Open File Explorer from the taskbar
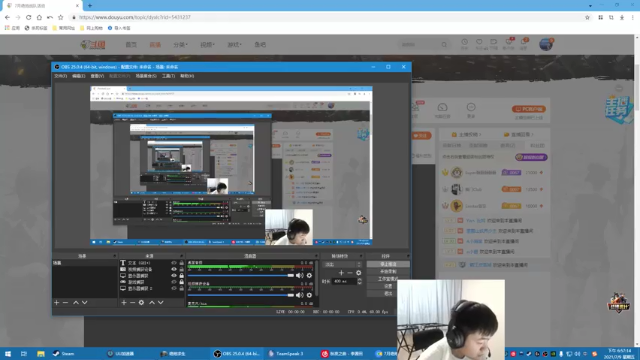This screenshot has width=640, height=360. [x=40, y=353]
